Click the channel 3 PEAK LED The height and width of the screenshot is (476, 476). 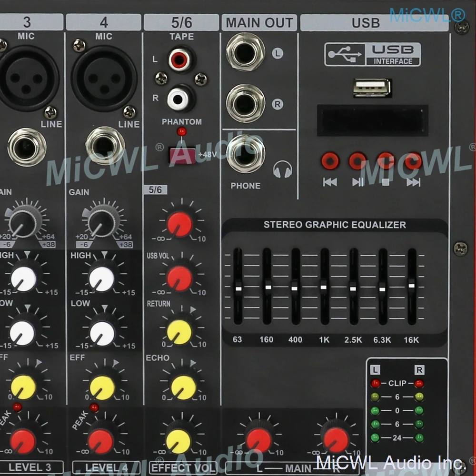17,407
